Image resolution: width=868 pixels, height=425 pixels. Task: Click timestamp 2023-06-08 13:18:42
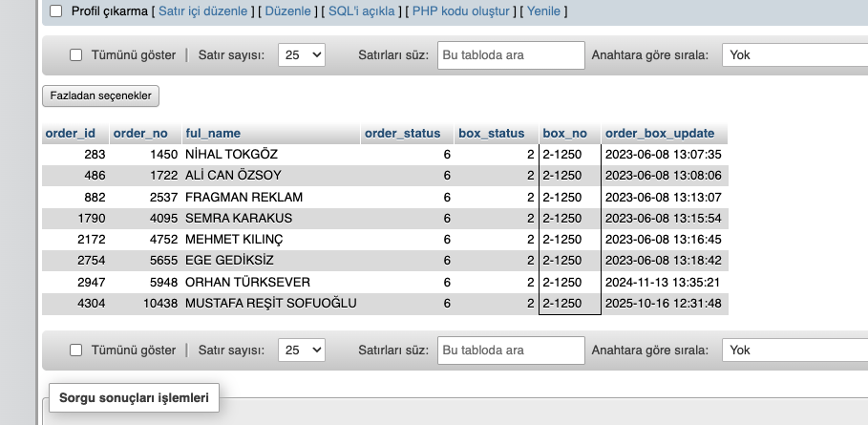pyautogui.click(x=664, y=261)
